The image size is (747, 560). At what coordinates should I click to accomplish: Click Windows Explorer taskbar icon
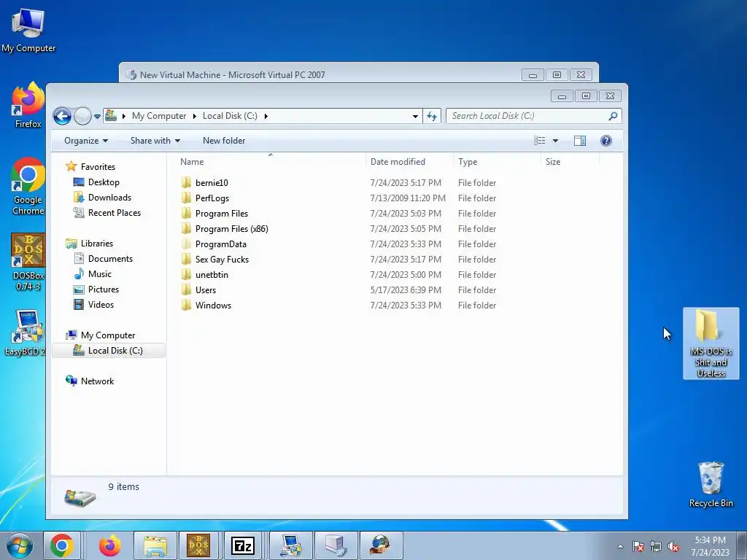point(155,545)
